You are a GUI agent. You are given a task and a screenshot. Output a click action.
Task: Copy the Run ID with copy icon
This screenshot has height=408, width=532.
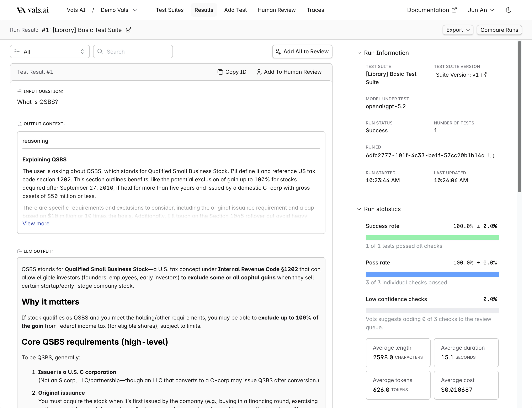tap(491, 155)
